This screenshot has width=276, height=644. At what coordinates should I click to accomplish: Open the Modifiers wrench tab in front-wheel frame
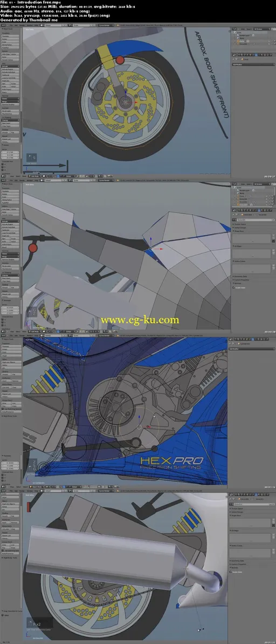[256, 55]
